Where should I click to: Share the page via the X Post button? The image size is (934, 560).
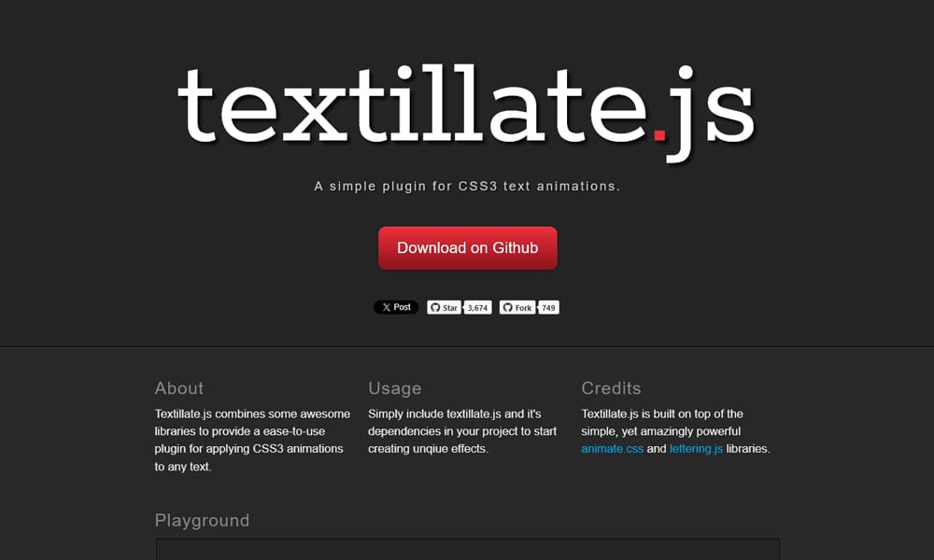point(395,307)
